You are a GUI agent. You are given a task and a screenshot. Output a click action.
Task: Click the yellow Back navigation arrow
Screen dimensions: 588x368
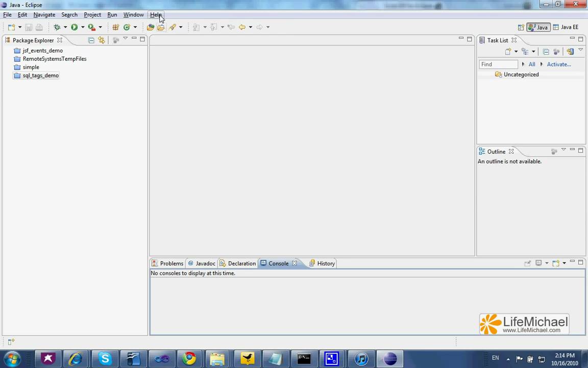(242, 27)
